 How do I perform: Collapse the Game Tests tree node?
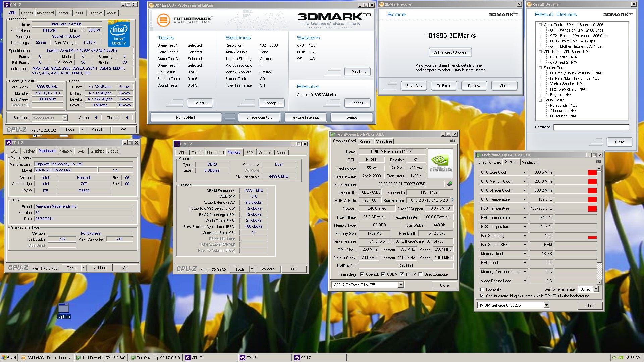pos(540,25)
